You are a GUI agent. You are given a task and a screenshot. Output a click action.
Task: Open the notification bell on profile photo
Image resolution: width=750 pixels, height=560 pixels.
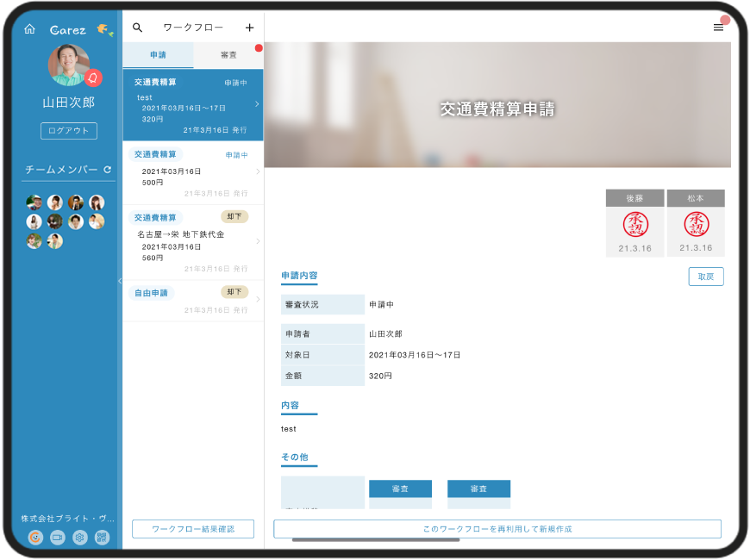93,78
